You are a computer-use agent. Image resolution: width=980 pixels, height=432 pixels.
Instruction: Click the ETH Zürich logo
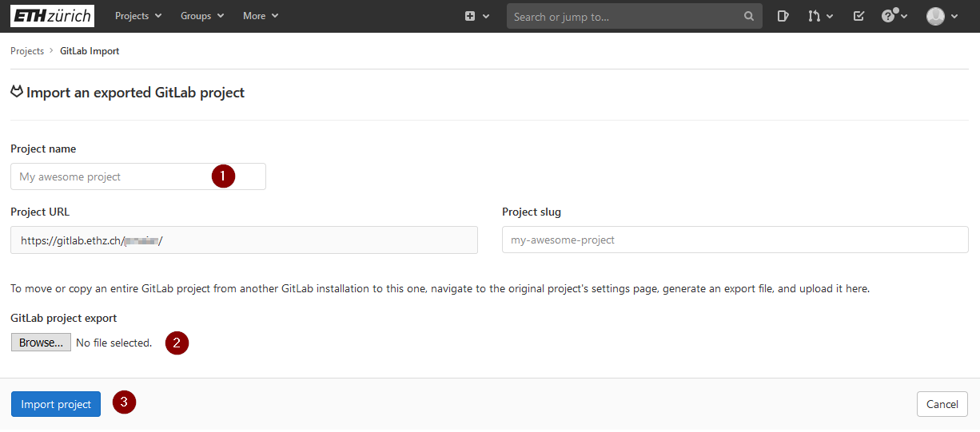click(52, 16)
